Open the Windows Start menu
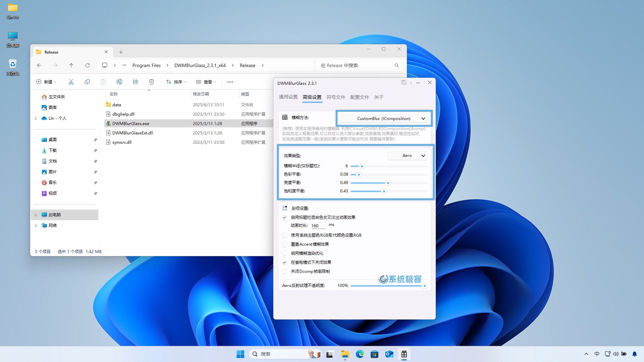644x362 pixels. (240, 354)
